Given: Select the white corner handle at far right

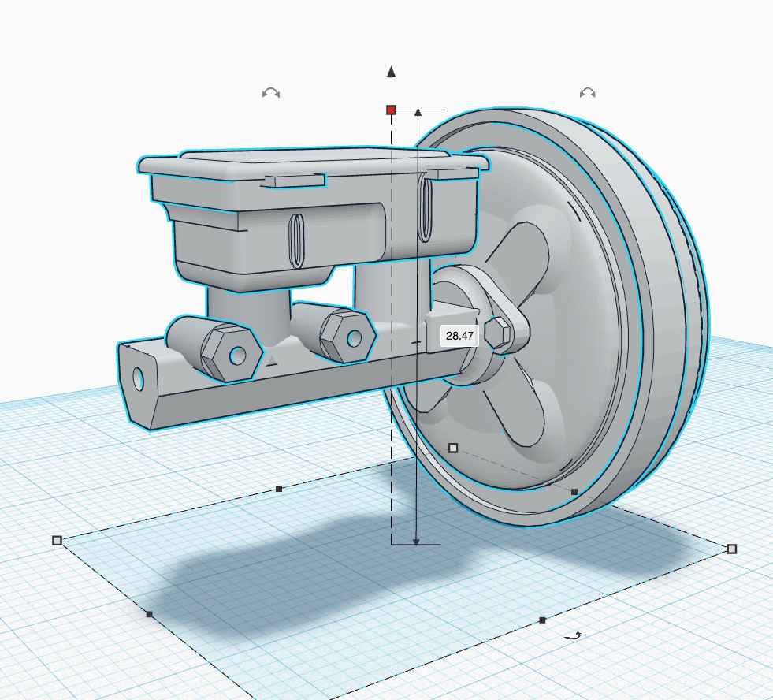Looking at the screenshot, I should (731, 549).
